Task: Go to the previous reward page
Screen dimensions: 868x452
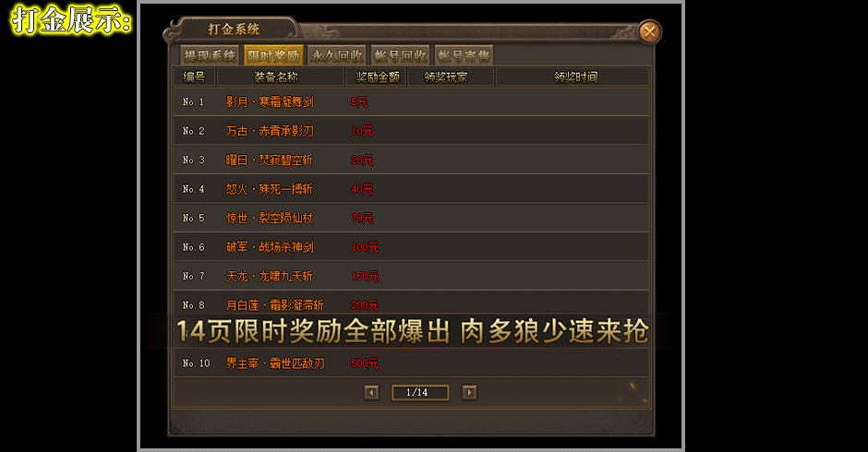Action: [x=371, y=392]
